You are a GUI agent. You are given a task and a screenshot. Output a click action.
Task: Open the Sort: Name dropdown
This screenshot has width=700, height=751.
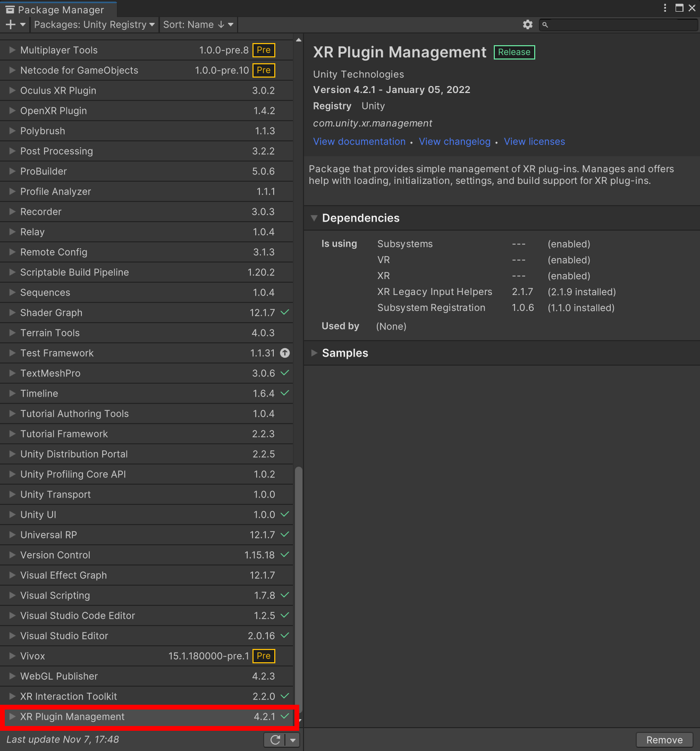pos(198,24)
